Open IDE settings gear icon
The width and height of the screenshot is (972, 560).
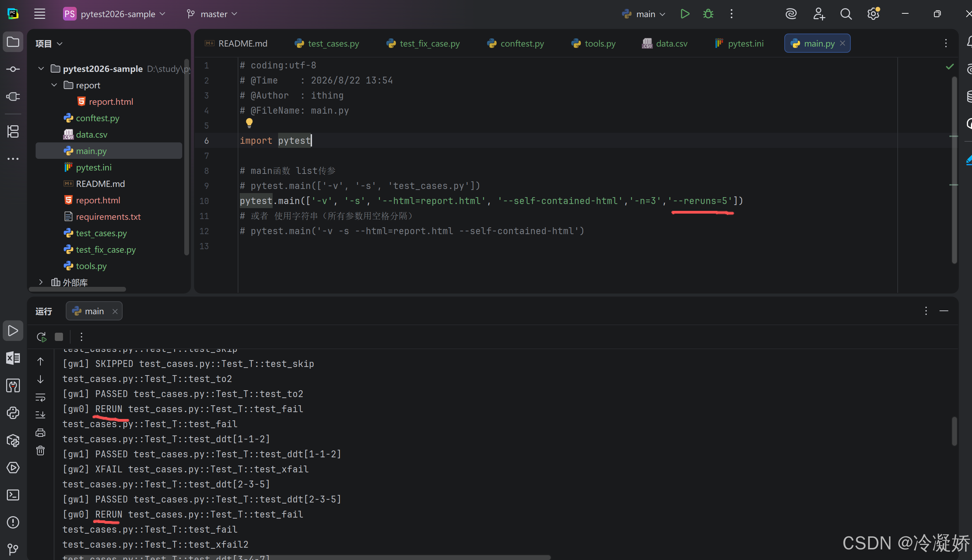[x=873, y=14]
